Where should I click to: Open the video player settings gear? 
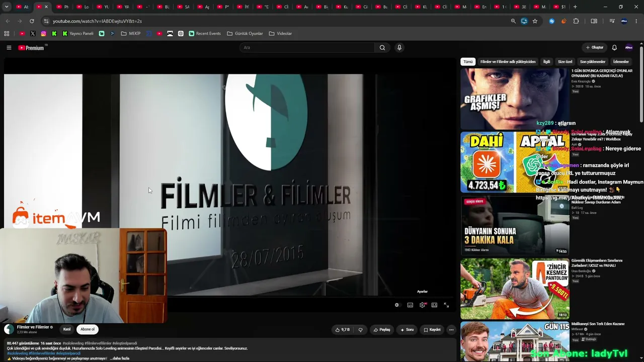click(x=422, y=305)
